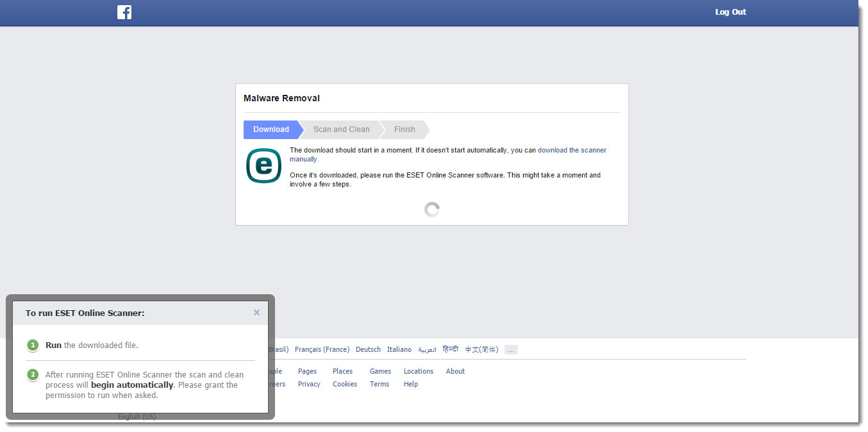This screenshot has height=432, width=868.
Task: Switch language to Chinese 中文(简体)
Action: [481, 350]
